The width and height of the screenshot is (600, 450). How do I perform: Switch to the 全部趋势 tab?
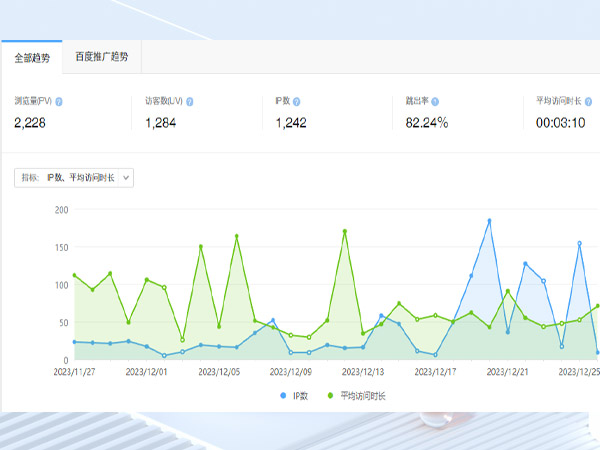click(x=32, y=58)
